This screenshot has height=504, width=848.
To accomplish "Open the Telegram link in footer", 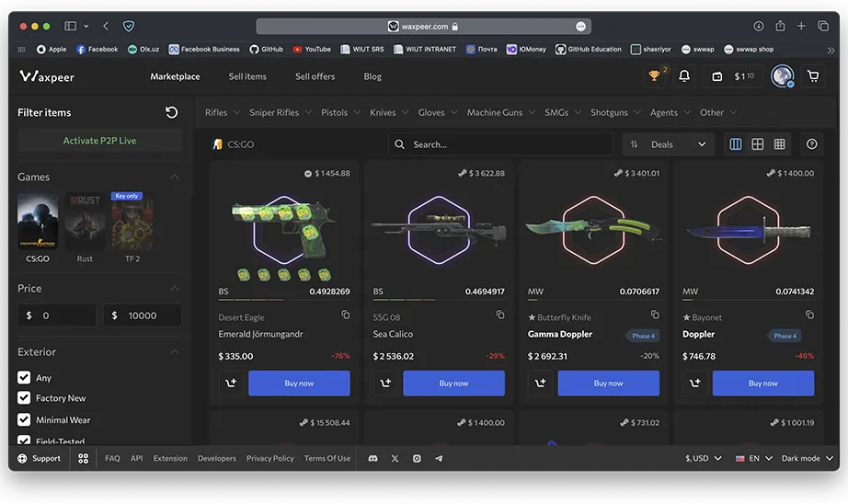I will [x=439, y=459].
